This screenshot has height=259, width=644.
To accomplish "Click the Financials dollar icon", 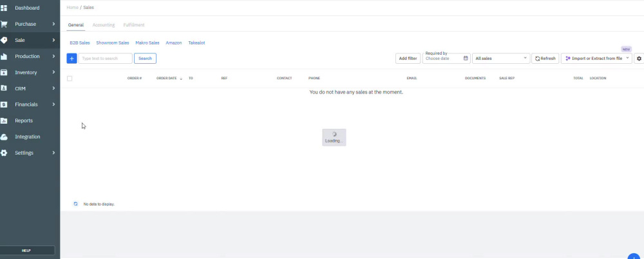I will [4, 104].
